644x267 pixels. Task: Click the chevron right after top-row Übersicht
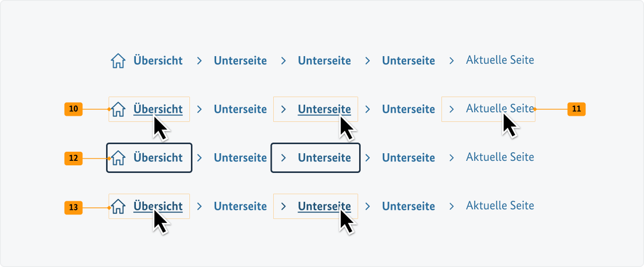coord(200,61)
